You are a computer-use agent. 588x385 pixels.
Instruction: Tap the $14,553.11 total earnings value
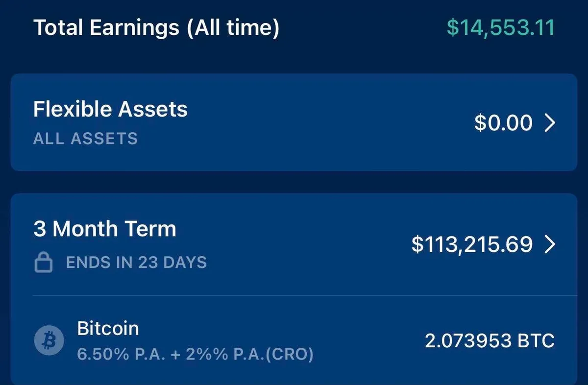click(x=500, y=28)
